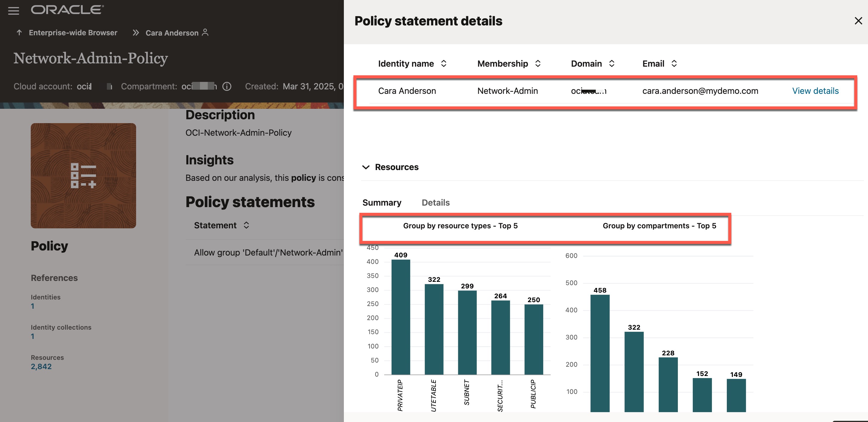Sort by Identity name column
This screenshot has height=422, width=868.
[x=444, y=64]
